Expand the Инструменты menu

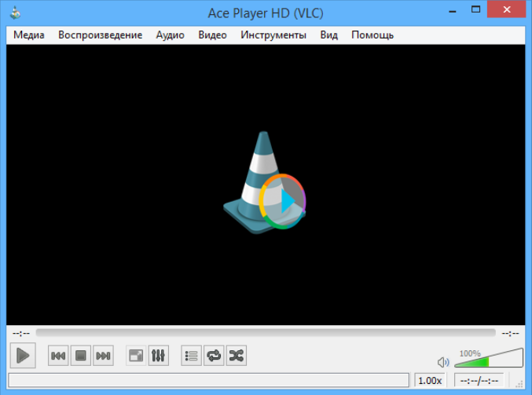pyautogui.click(x=273, y=35)
